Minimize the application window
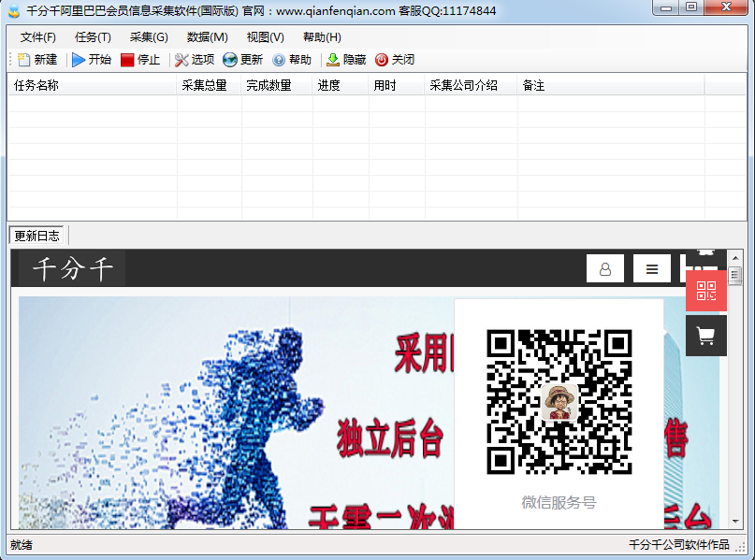The image size is (755, 560). click(x=666, y=7)
